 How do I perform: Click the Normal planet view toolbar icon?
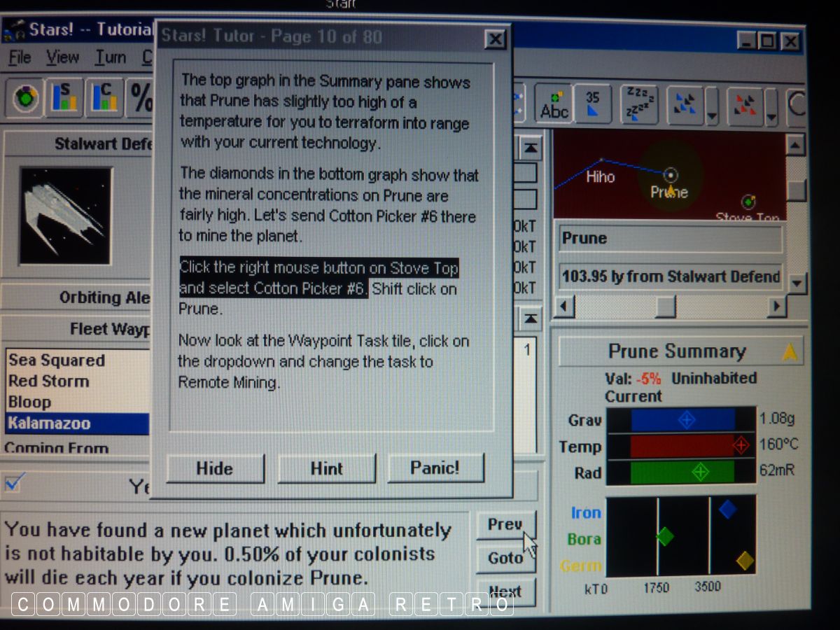click(27, 99)
